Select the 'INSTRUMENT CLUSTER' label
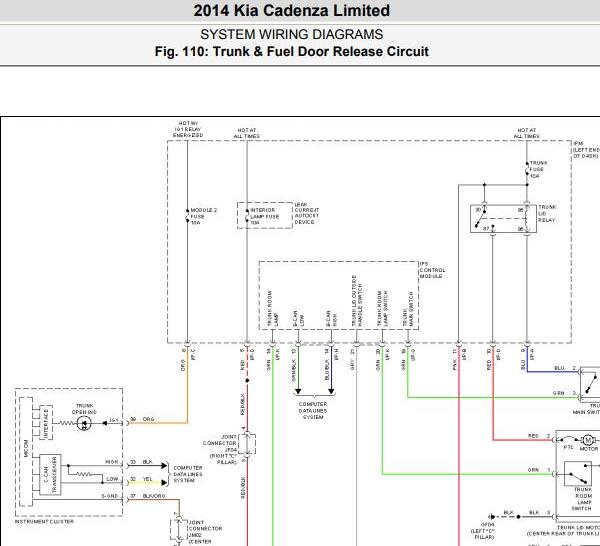This screenshot has height=546, width=600. pos(44,522)
